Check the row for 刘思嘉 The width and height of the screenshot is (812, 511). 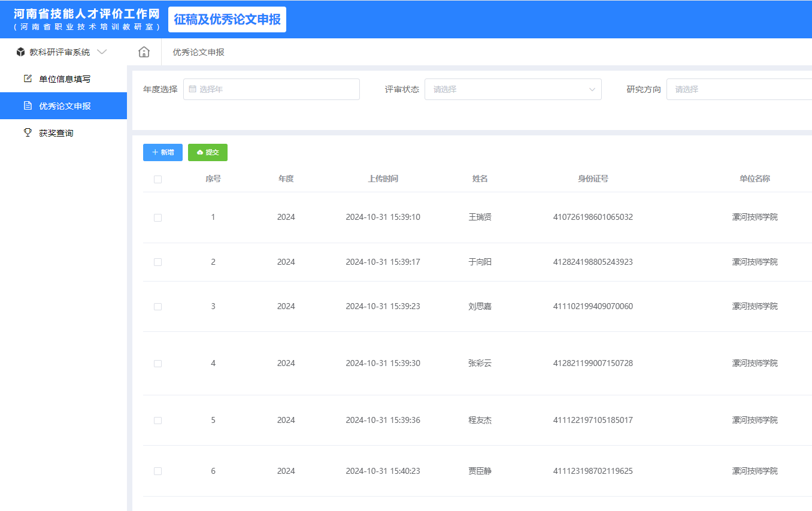(x=157, y=306)
